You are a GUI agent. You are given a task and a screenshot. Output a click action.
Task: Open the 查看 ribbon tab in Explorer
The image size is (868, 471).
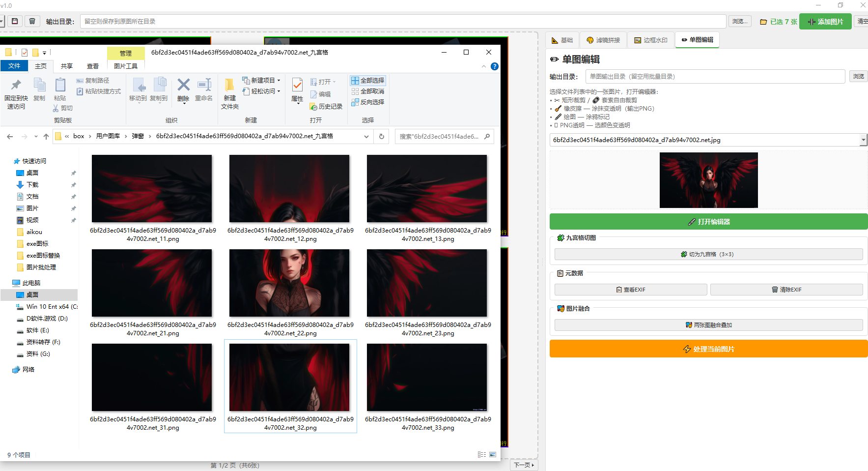pos(93,66)
